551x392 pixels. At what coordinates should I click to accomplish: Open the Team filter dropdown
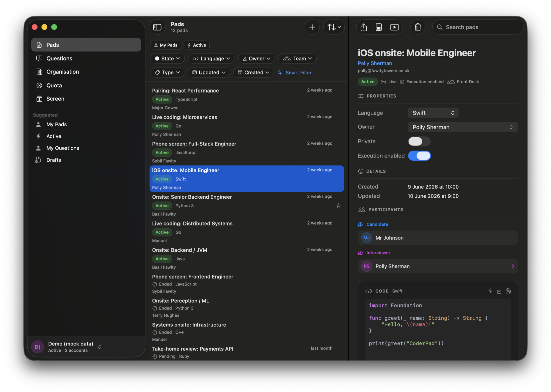(x=297, y=59)
